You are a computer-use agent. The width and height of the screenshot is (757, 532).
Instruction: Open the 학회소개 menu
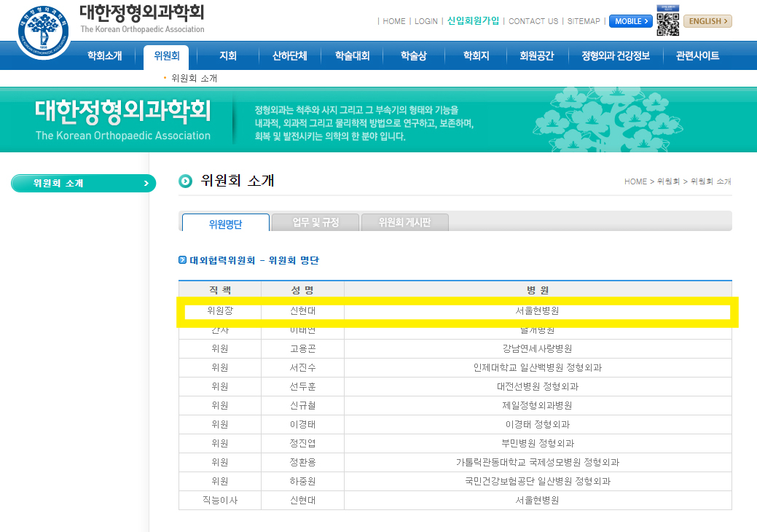pyautogui.click(x=104, y=56)
